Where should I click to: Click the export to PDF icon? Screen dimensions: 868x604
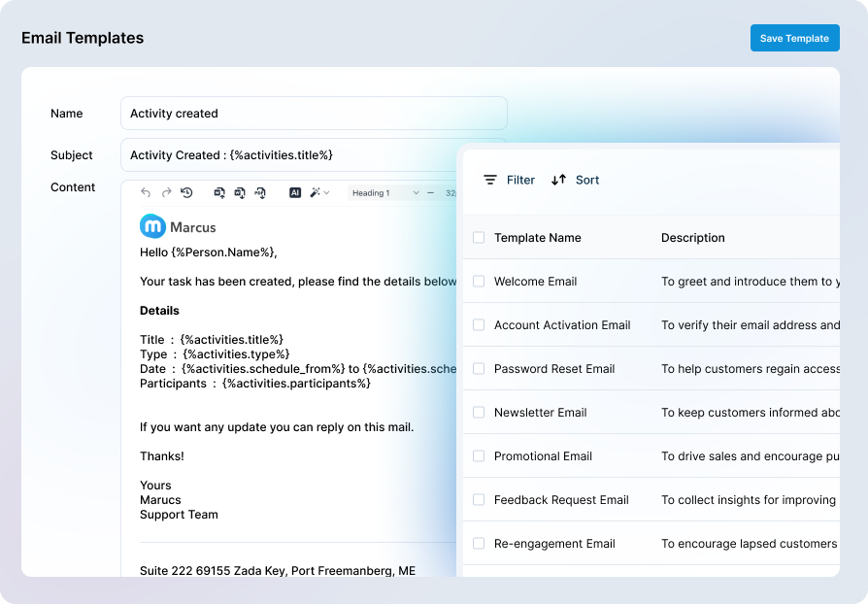260,193
